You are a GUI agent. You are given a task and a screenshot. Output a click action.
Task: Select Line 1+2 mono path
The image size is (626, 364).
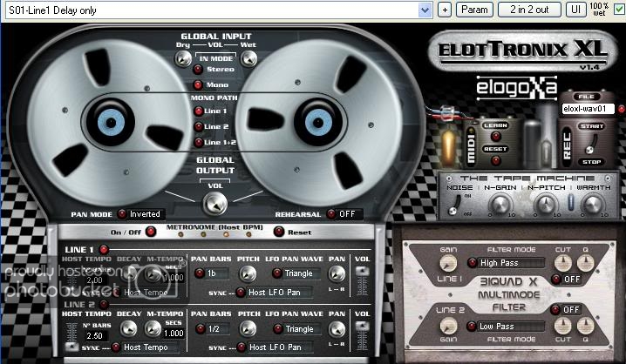[198, 142]
